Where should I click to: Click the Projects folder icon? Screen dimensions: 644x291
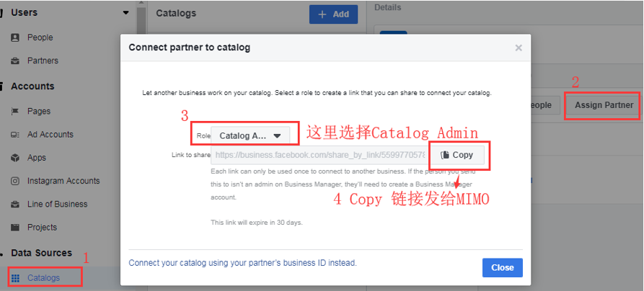coord(15,228)
